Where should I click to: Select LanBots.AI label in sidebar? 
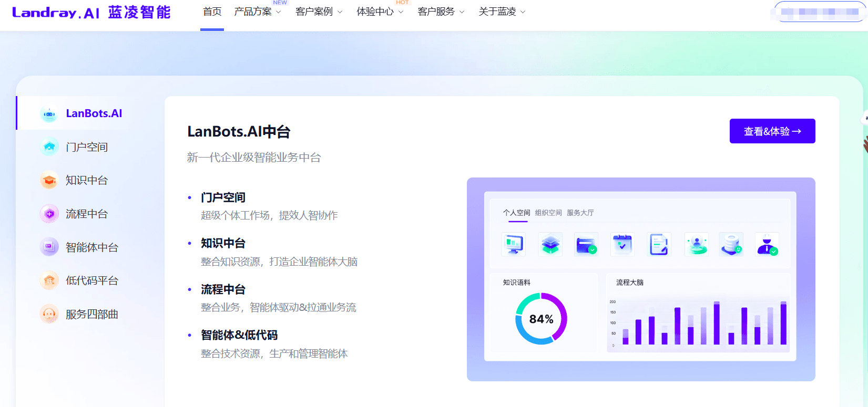click(94, 113)
